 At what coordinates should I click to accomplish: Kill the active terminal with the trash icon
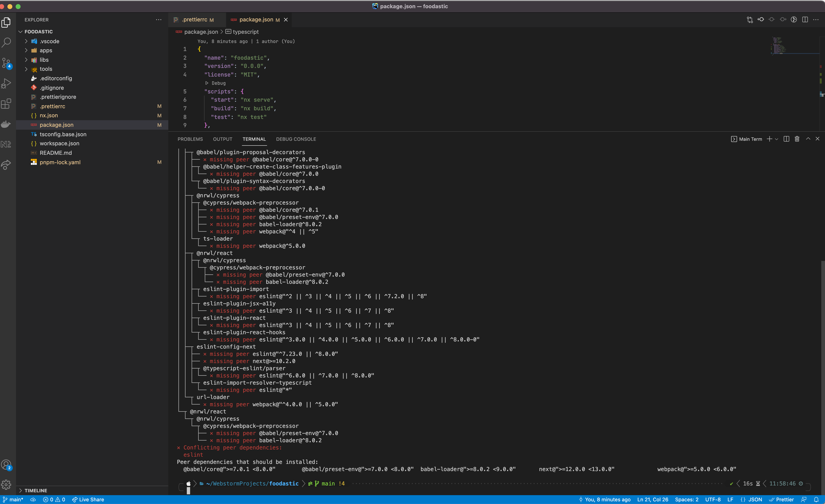[x=797, y=139]
